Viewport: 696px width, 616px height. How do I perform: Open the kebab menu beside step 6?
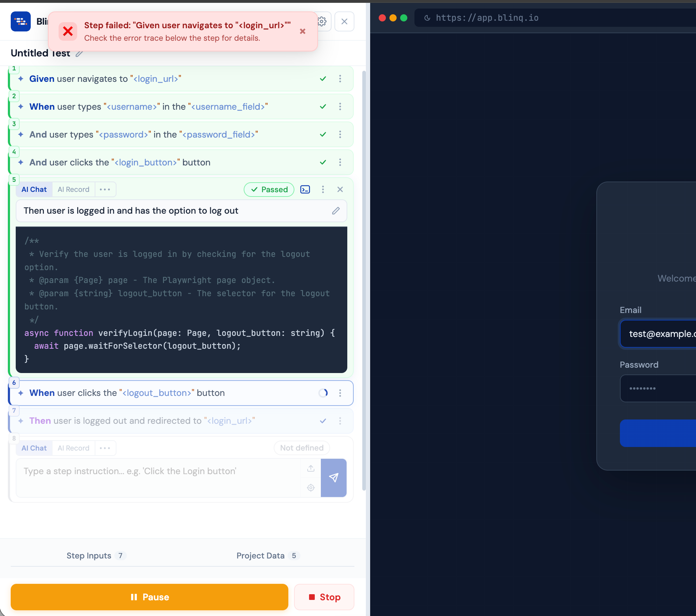tap(340, 393)
